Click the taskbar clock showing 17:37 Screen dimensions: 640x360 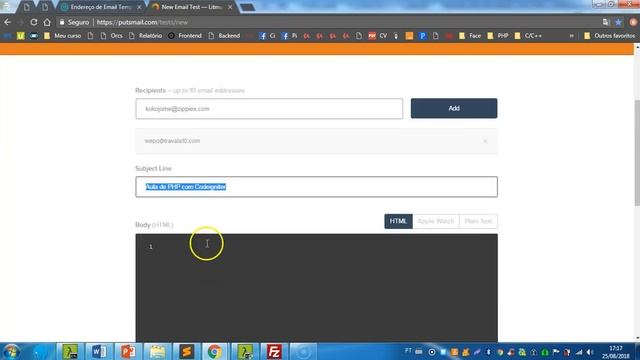pyautogui.click(x=616, y=352)
